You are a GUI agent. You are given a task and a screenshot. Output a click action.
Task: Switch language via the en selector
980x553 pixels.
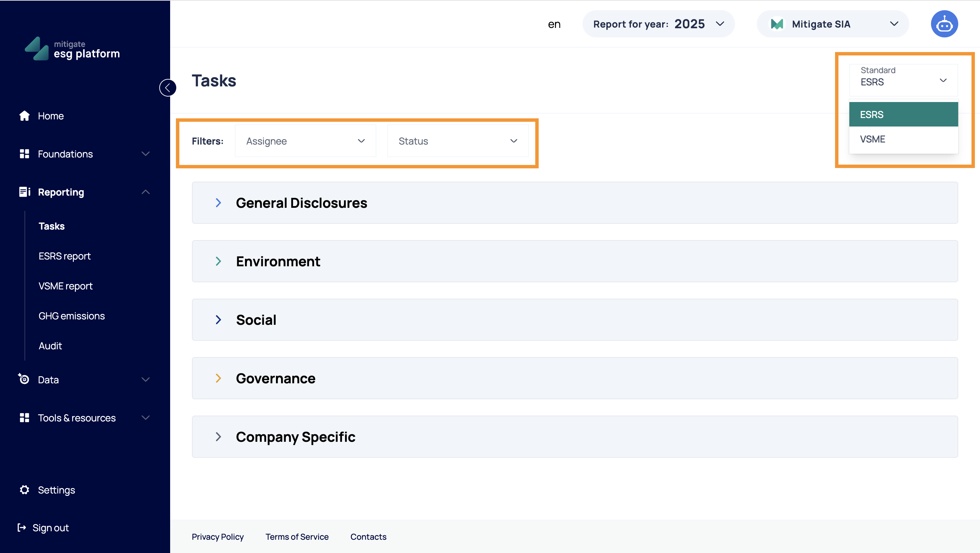point(554,24)
